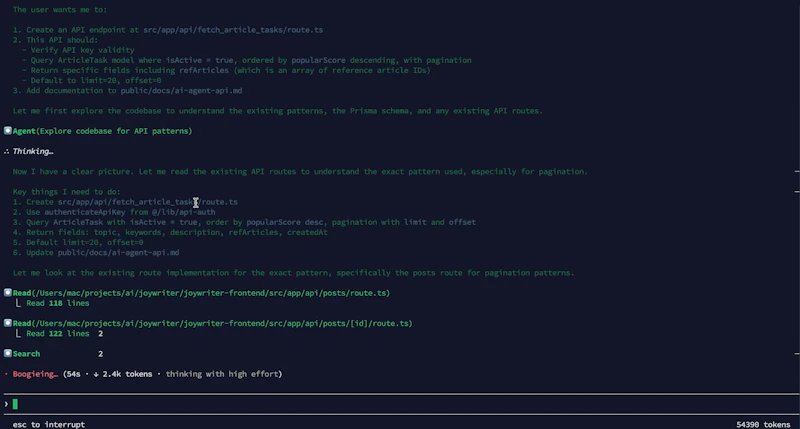The height and width of the screenshot is (429, 800).
Task: Click the line "- Return specific fields including refArticles…"
Action: coord(226,70)
